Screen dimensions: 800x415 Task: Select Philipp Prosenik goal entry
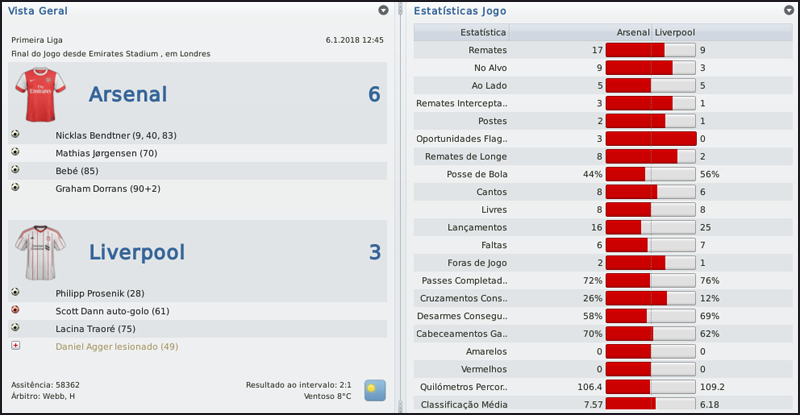coord(101,292)
